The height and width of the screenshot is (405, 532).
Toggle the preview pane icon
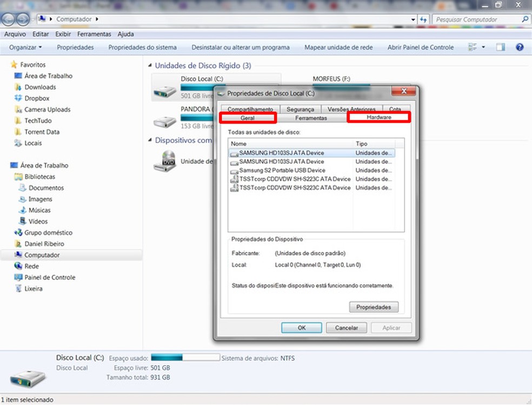pyautogui.click(x=501, y=47)
